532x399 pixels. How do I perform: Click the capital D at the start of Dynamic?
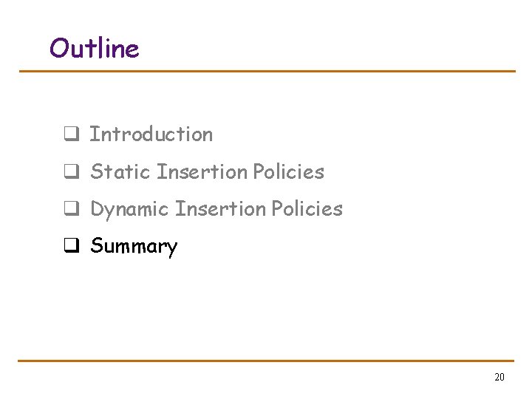coord(97,209)
